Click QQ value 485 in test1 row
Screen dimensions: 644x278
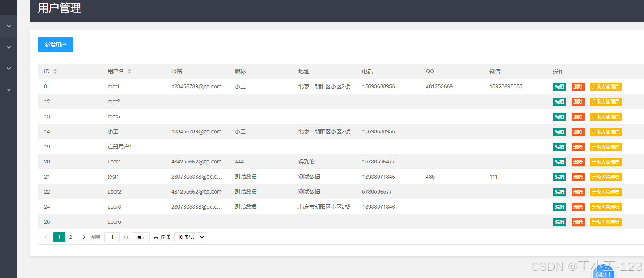tap(430, 177)
